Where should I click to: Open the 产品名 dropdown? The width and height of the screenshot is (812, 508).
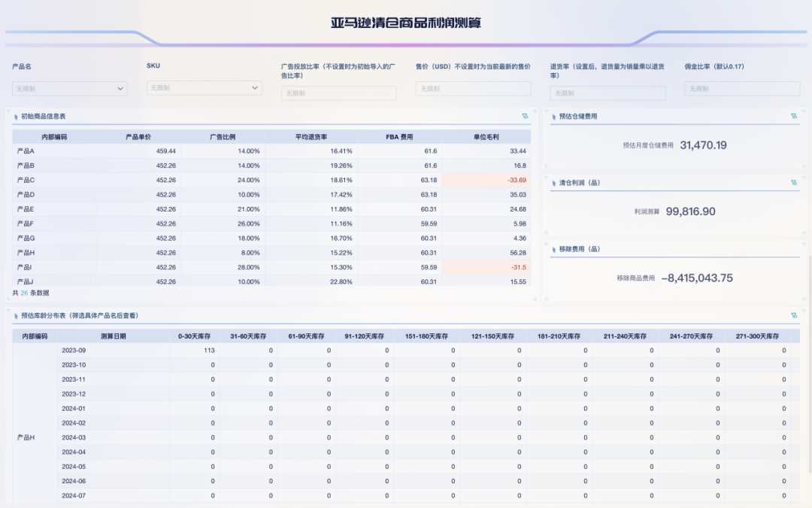pos(69,89)
